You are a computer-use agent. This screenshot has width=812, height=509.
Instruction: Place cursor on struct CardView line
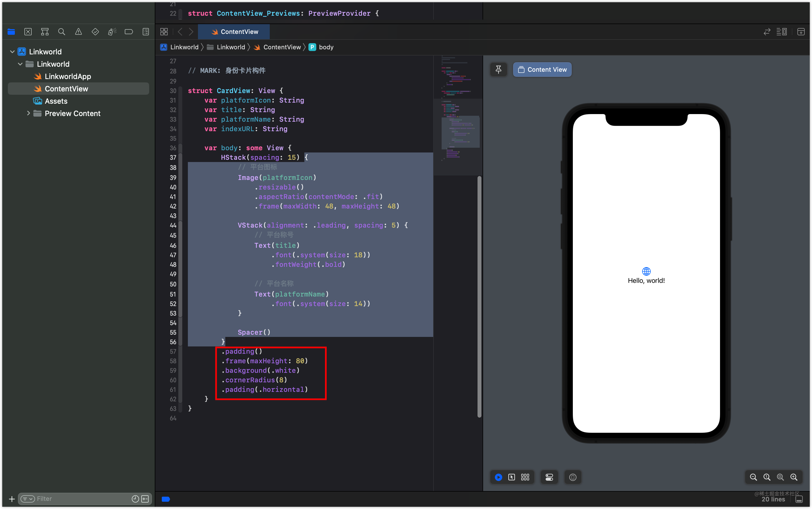click(235, 91)
